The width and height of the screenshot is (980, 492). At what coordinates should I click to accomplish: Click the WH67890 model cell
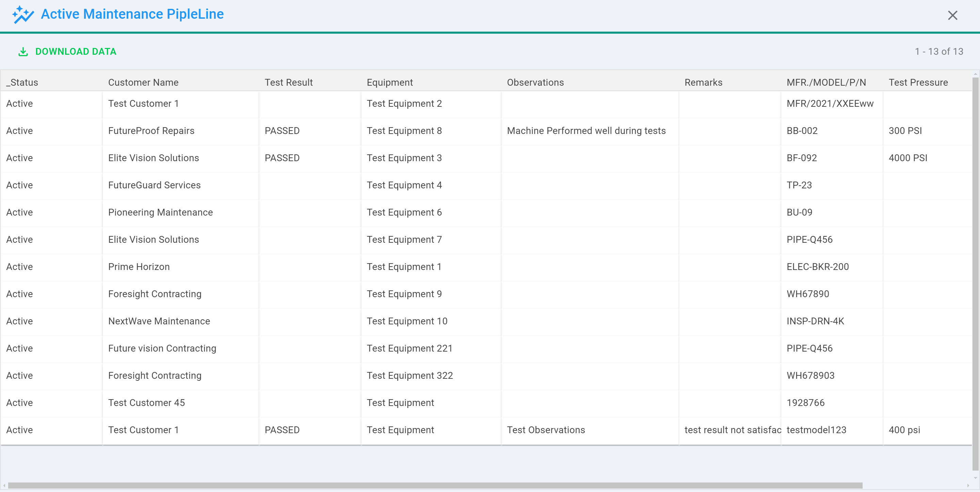(x=832, y=294)
